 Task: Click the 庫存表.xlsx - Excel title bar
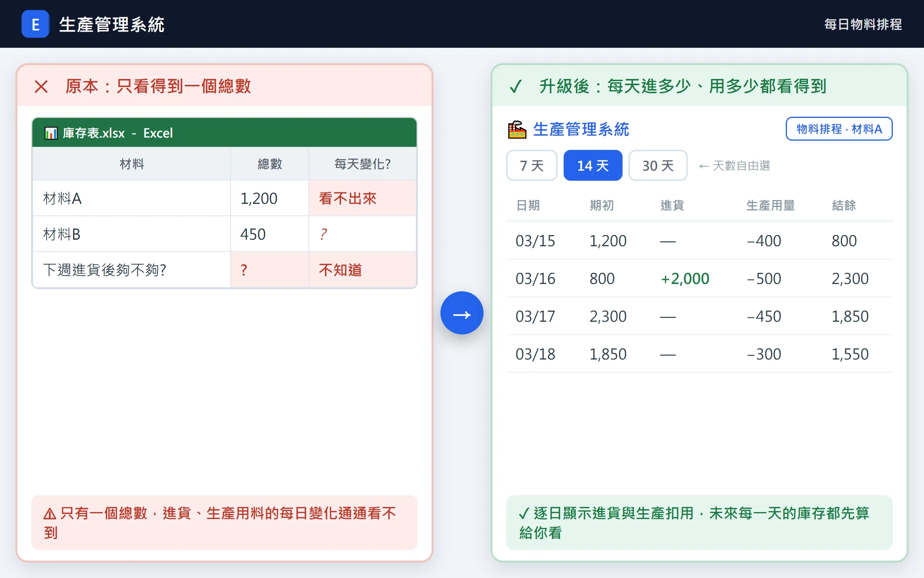click(224, 133)
